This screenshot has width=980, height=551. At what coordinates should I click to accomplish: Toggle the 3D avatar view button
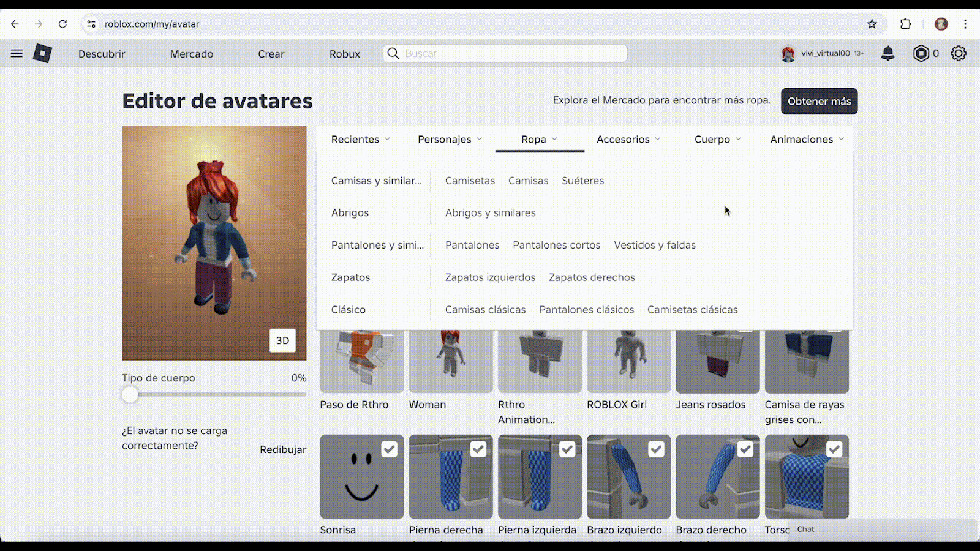282,340
